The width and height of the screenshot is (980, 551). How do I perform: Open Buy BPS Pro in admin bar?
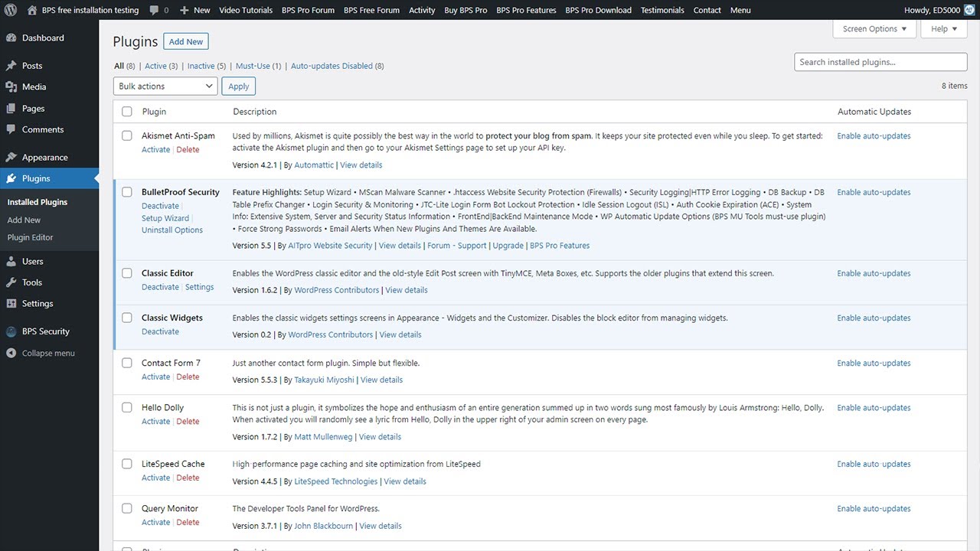pyautogui.click(x=465, y=10)
